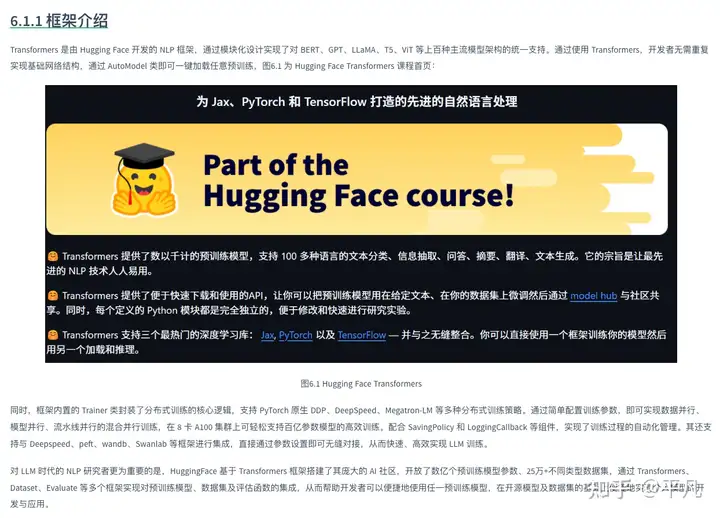The height and width of the screenshot is (518, 720).
Task: Open the TensorFlow hyperlink
Action: (362, 335)
